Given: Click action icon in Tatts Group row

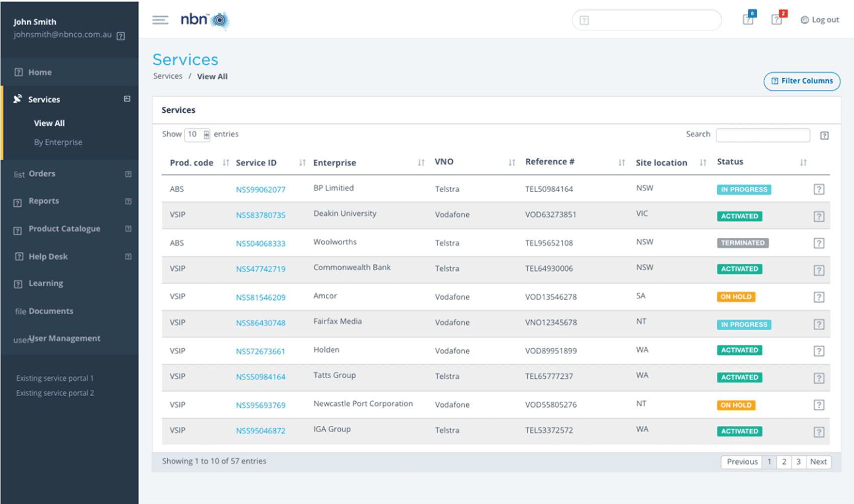Looking at the screenshot, I should click(x=819, y=378).
